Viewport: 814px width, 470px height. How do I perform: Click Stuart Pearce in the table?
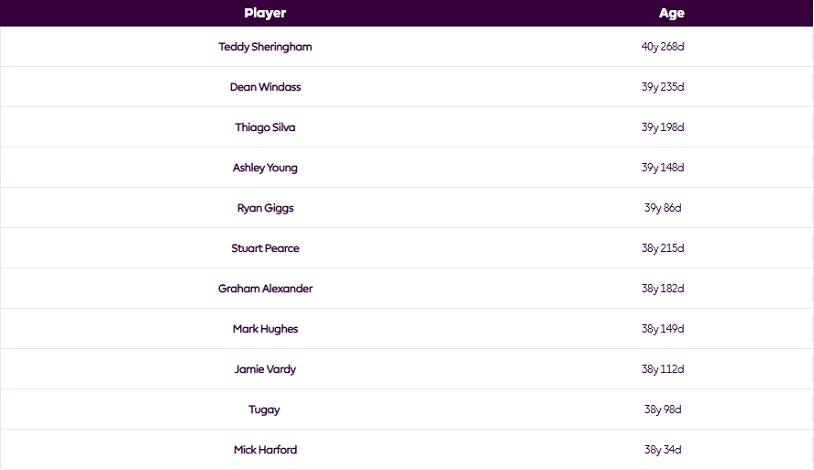(x=265, y=248)
